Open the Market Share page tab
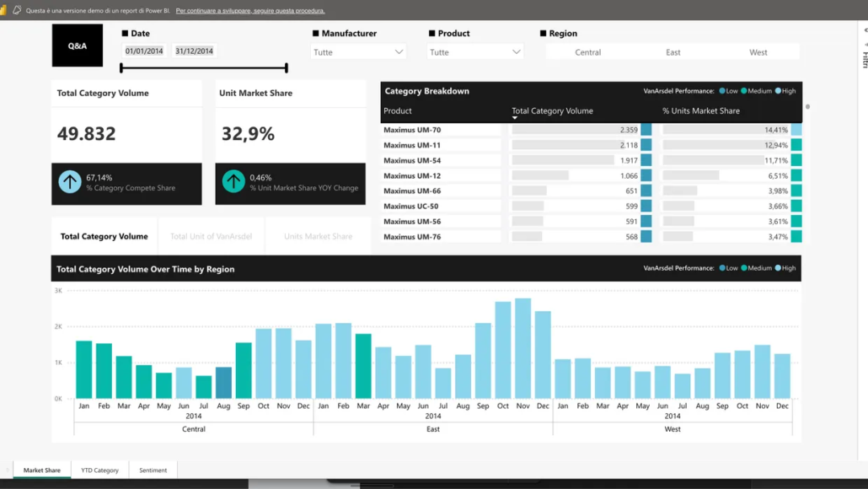Image resolution: width=868 pixels, height=489 pixels. click(x=42, y=470)
